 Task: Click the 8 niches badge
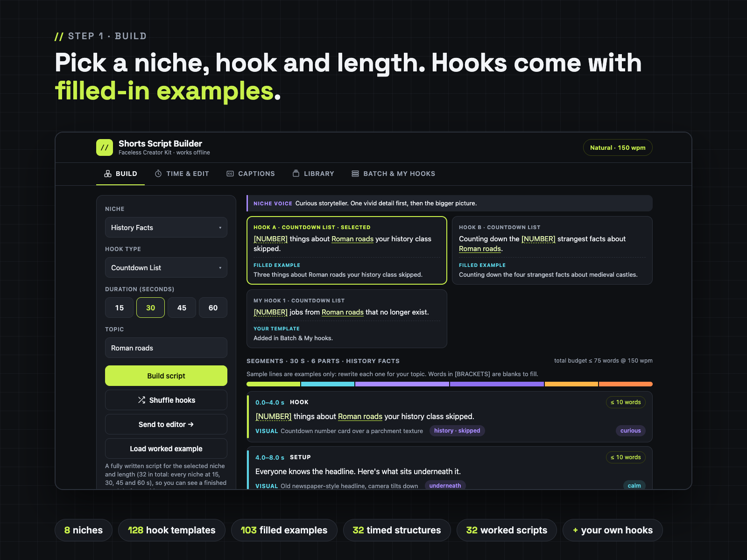pos(84,530)
